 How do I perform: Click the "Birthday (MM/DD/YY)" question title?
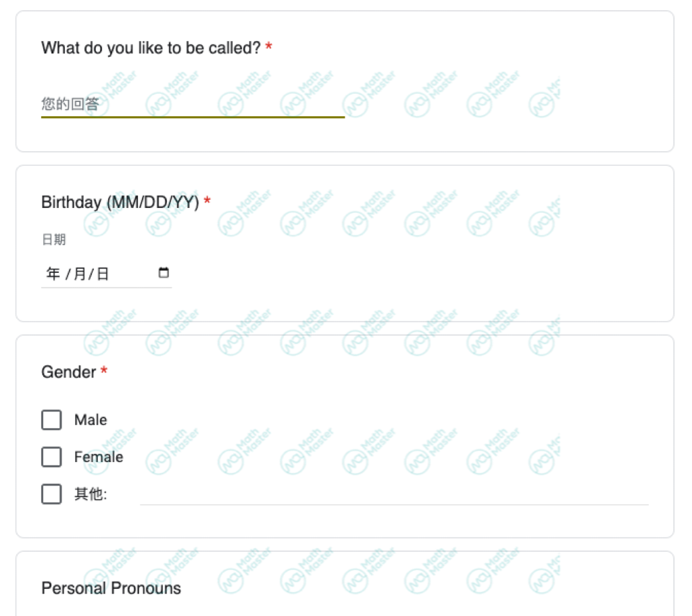tap(120, 202)
